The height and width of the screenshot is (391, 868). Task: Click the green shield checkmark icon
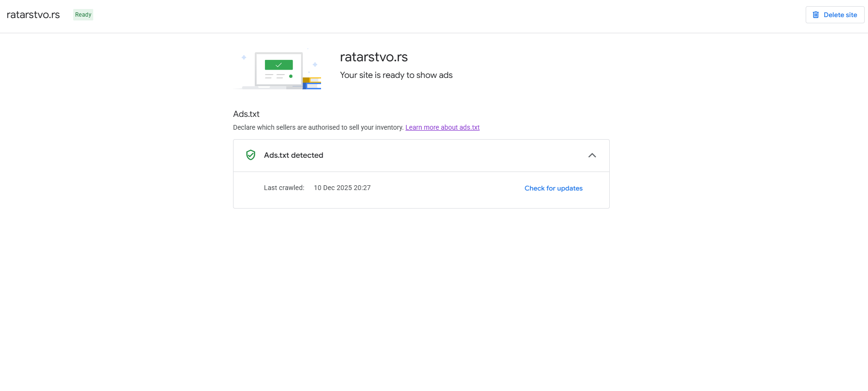(251, 155)
